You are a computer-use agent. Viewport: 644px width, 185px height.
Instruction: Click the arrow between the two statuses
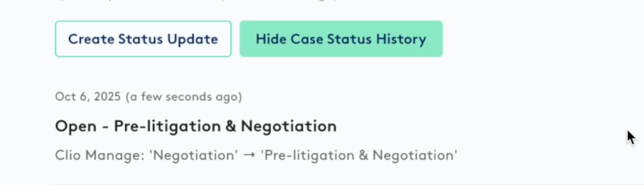point(249,155)
